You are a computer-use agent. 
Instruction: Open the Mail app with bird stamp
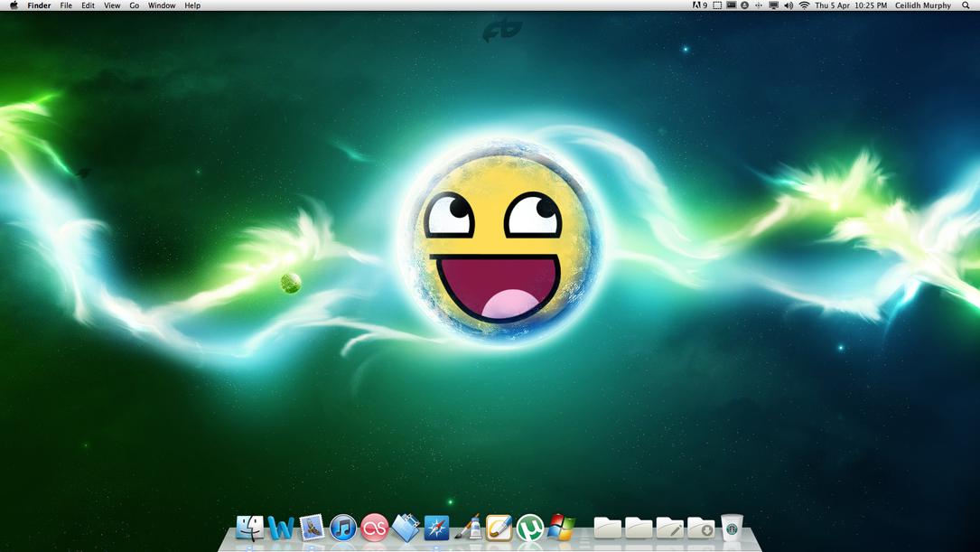pos(312,528)
